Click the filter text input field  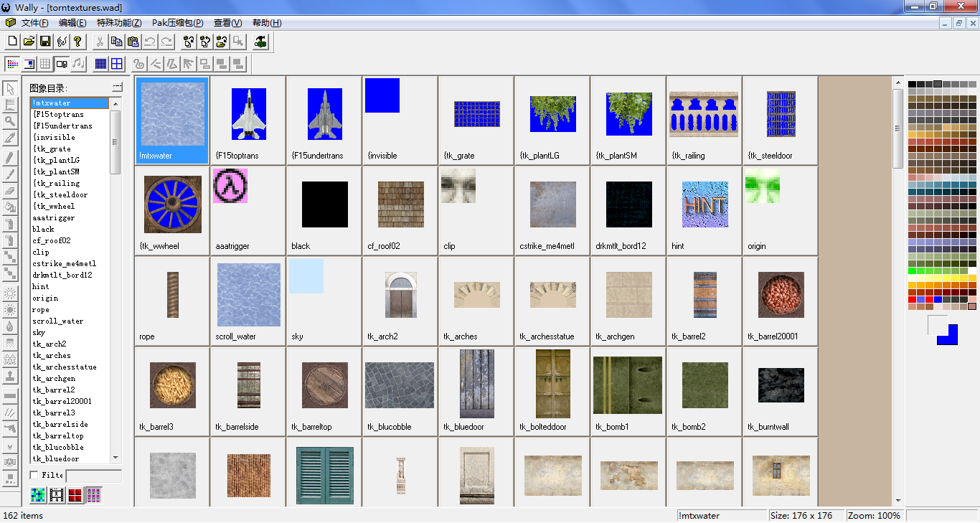pos(94,476)
